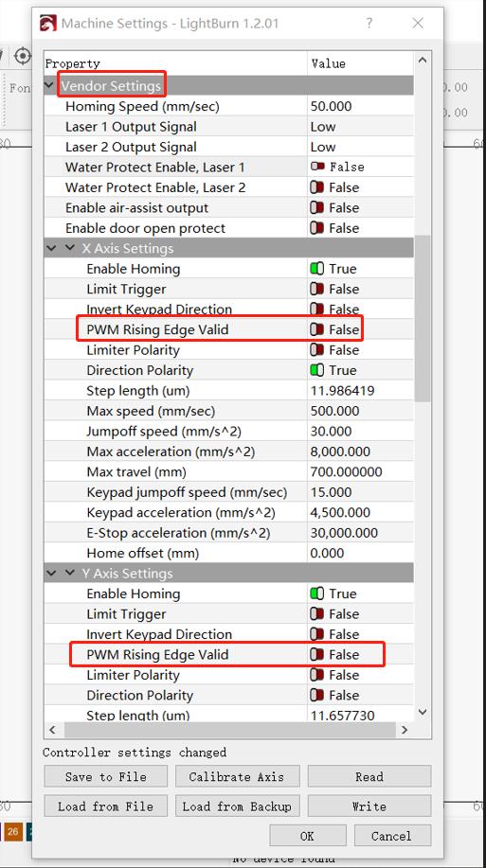Click the scroll down arrow of property list
Viewport: 486px width, 868px height.
[x=423, y=712]
